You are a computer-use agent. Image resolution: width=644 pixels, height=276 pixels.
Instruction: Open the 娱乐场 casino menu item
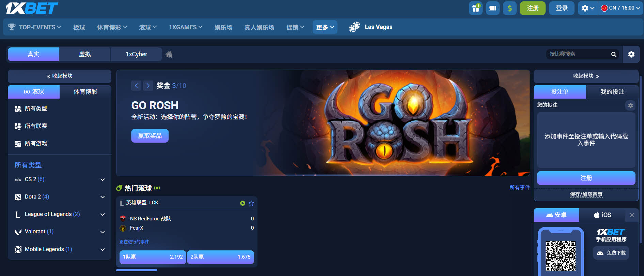click(x=223, y=27)
